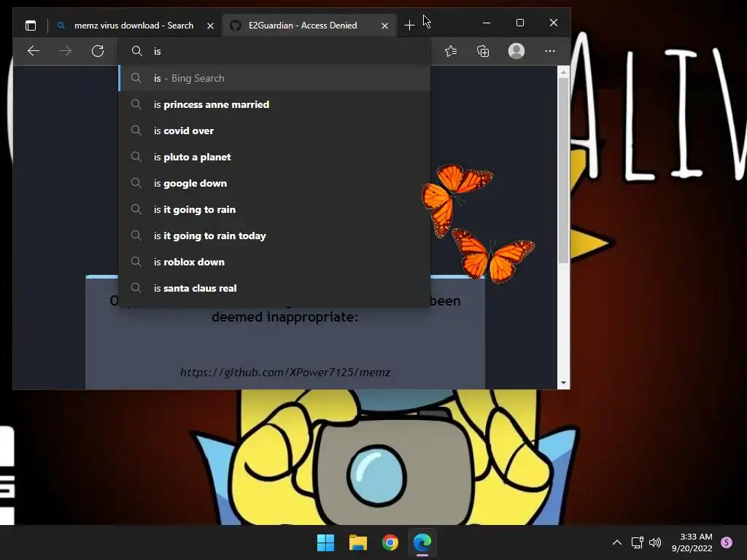
Task: Maximize the Edge browser window
Action: click(519, 23)
